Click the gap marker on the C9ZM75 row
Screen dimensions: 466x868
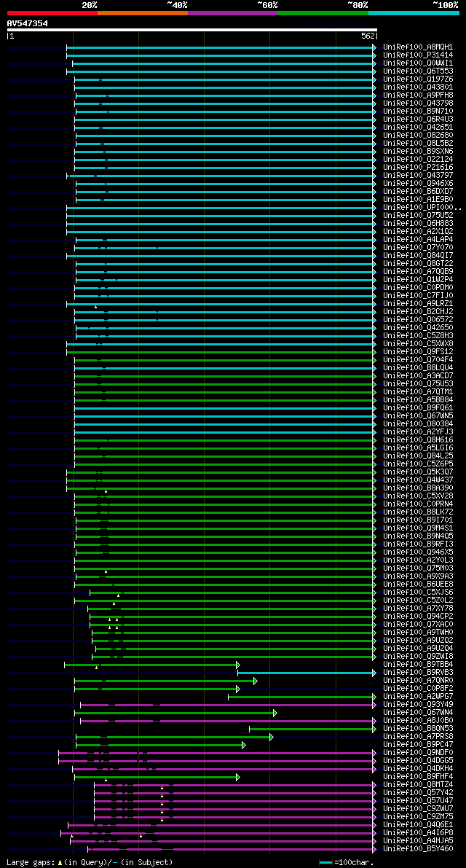(162, 820)
